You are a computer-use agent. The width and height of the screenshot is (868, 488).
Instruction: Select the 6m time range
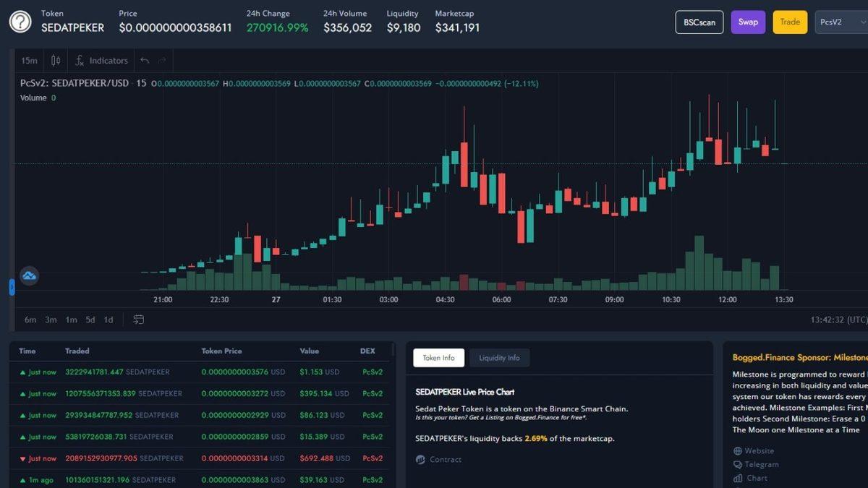tap(30, 320)
